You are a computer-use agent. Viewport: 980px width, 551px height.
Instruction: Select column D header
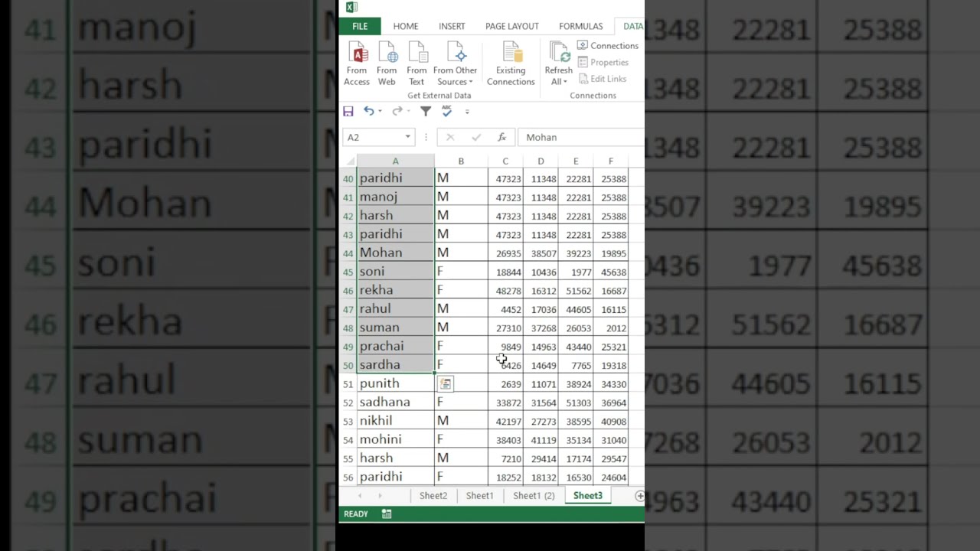point(541,161)
